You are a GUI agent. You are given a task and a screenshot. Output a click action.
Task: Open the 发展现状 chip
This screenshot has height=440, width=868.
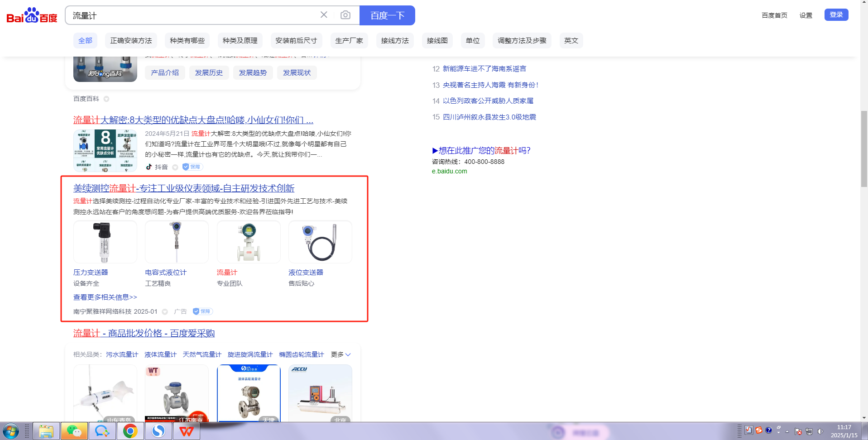[x=297, y=72]
